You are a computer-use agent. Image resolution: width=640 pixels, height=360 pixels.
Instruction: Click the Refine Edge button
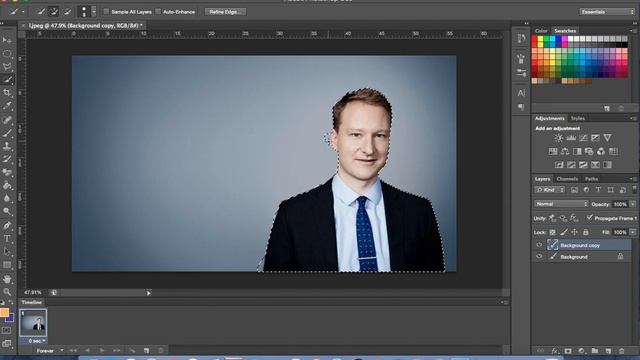point(225,12)
